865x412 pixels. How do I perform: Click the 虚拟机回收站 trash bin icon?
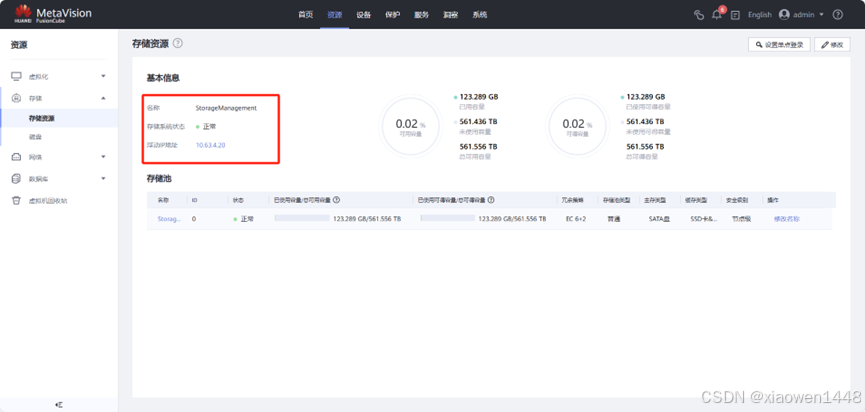(x=17, y=201)
